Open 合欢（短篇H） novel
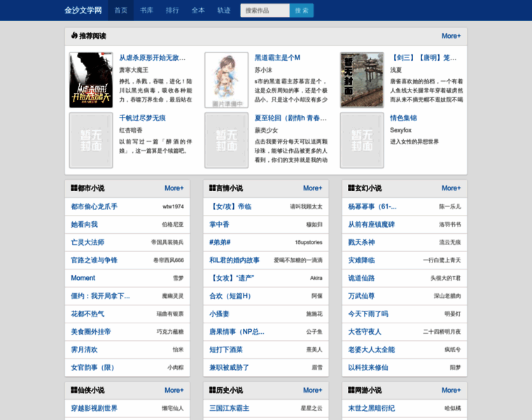The height and width of the screenshot is (420, 532). click(x=230, y=296)
